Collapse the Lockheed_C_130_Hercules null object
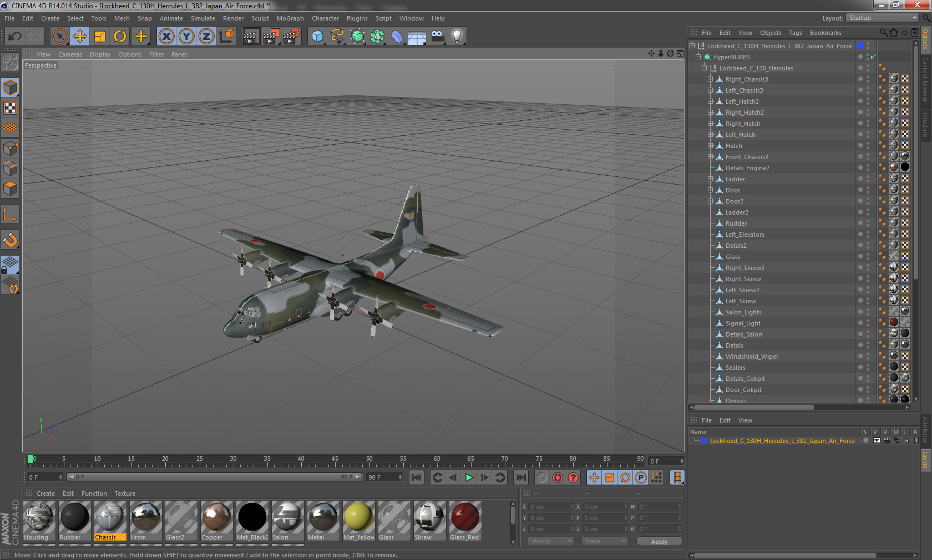 pos(705,68)
